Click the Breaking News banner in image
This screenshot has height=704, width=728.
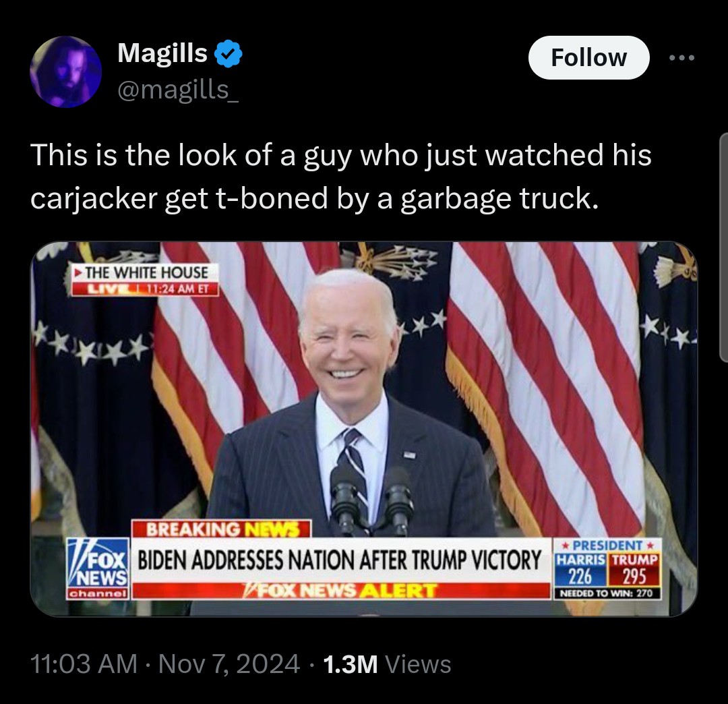[x=222, y=529]
